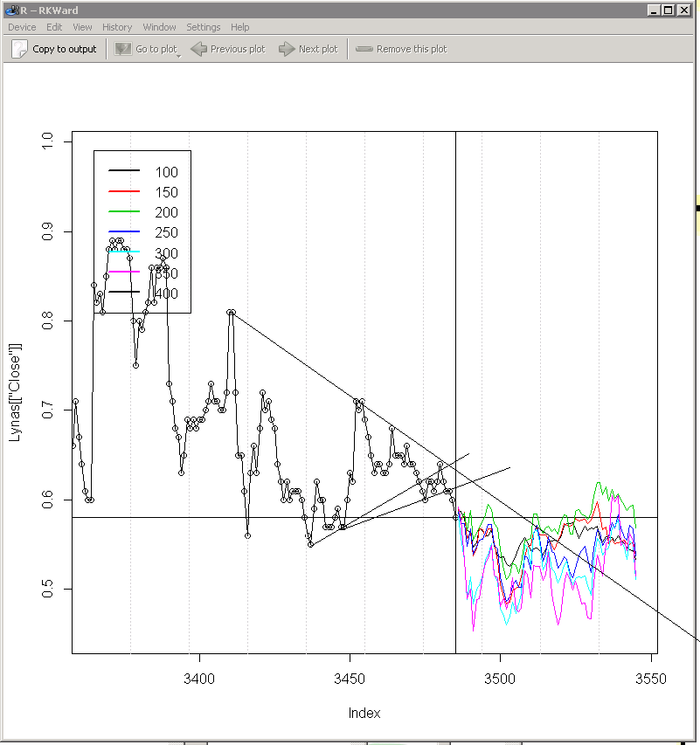Maximize the R - RKWard window

[669, 10]
